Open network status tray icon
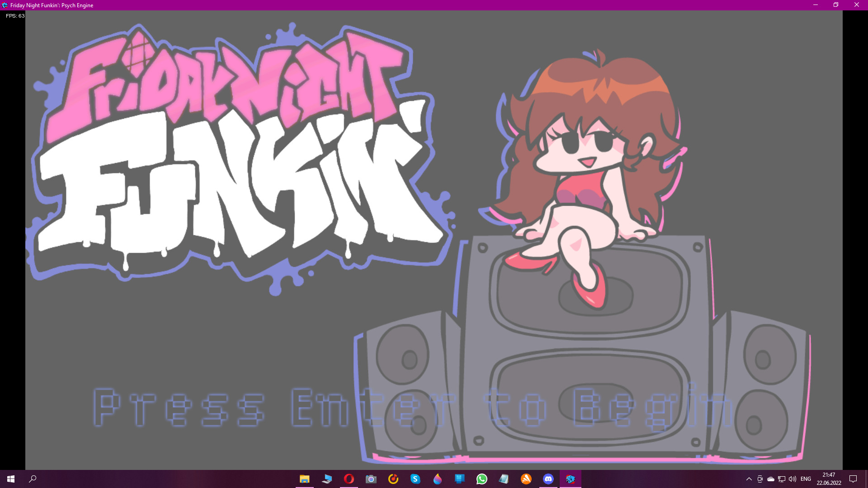868x488 pixels. [x=782, y=479]
